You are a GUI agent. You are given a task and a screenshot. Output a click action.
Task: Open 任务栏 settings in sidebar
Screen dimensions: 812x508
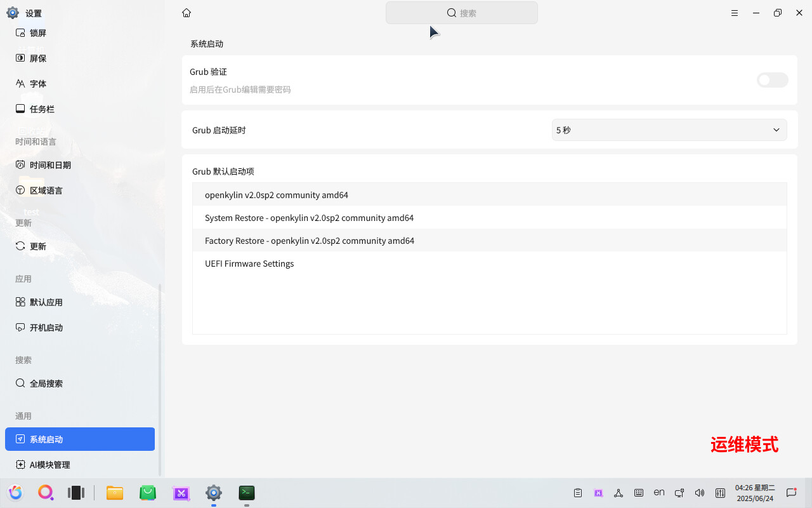pos(80,109)
